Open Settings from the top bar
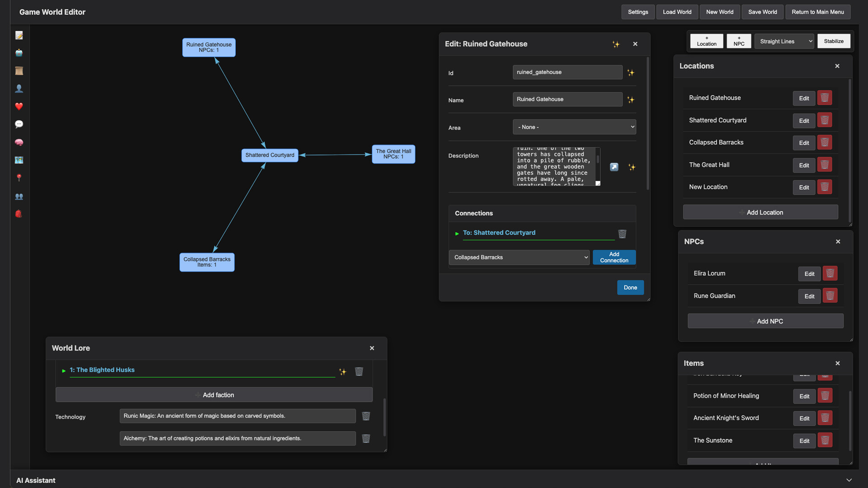This screenshot has height=488, width=868. (637, 12)
